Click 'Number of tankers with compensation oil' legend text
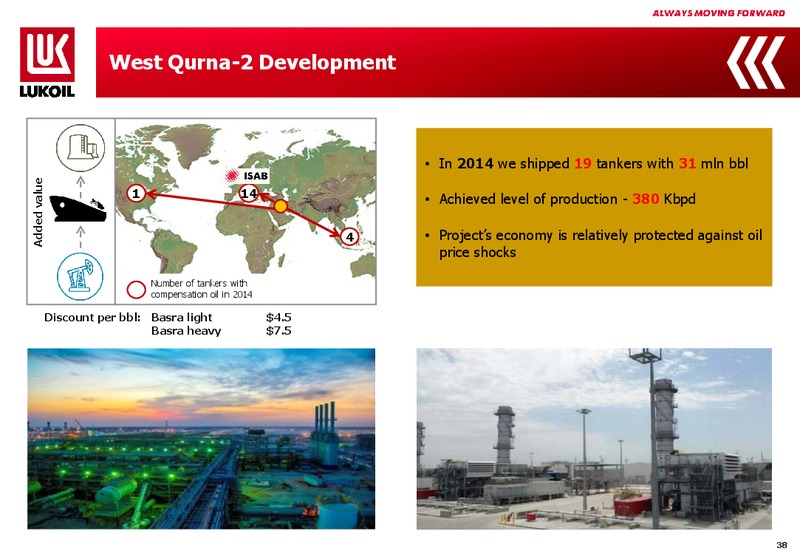 tap(201, 289)
